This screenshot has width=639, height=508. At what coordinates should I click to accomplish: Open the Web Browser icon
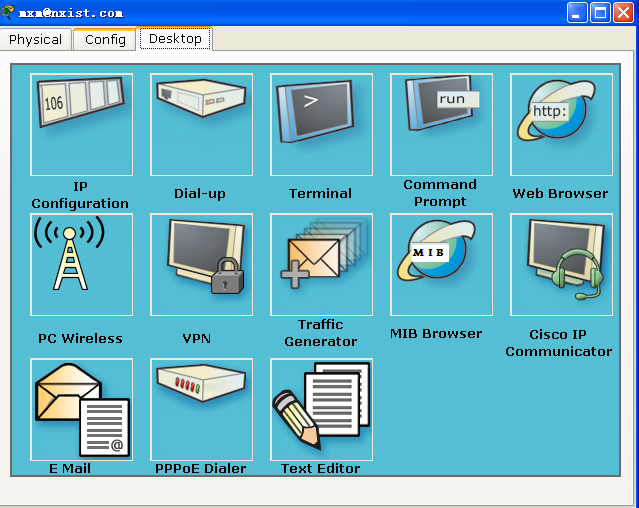tap(562, 125)
